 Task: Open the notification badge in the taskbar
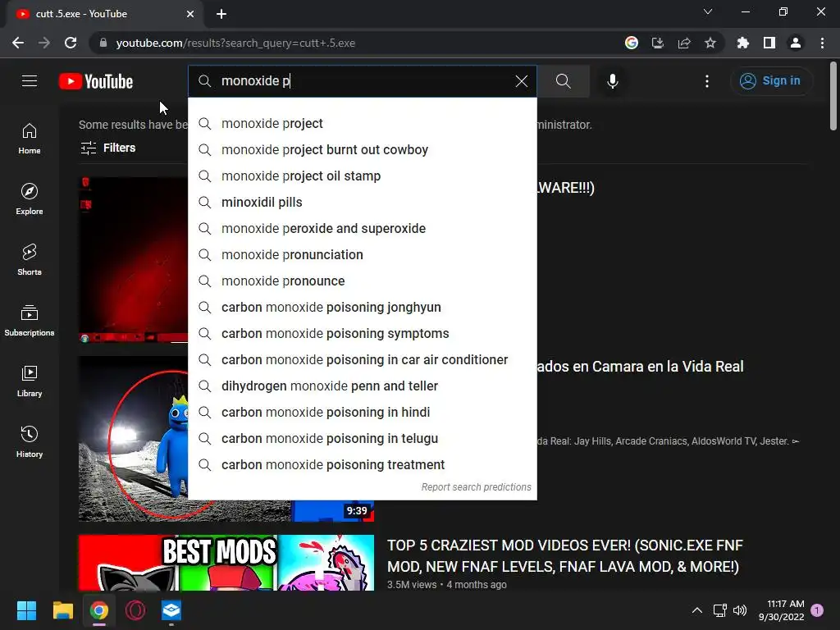[817, 610]
